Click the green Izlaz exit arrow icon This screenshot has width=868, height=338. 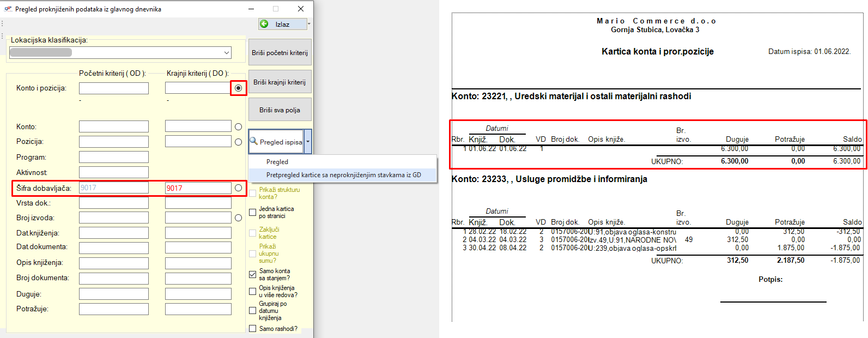(x=264, y=24)
